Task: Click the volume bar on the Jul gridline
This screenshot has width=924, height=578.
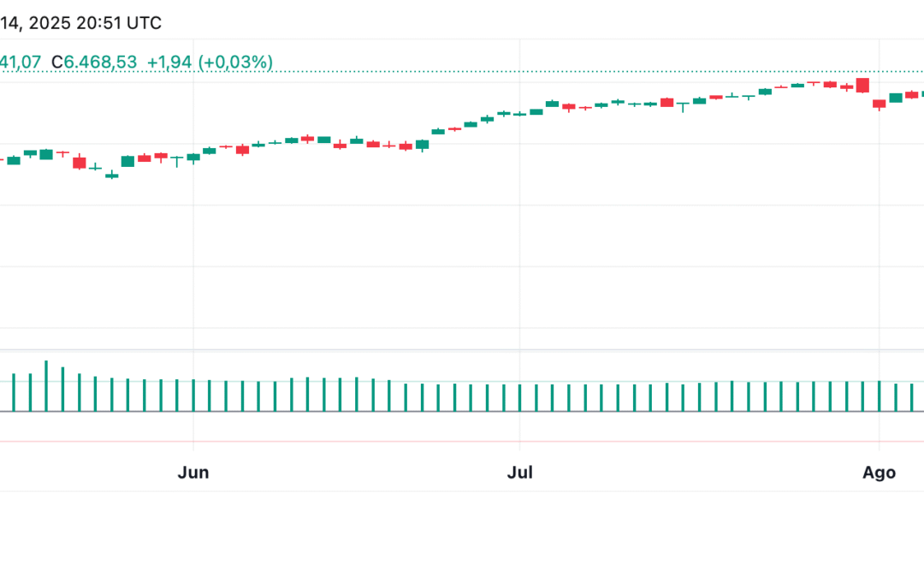Action: click(x=519, y=397)
